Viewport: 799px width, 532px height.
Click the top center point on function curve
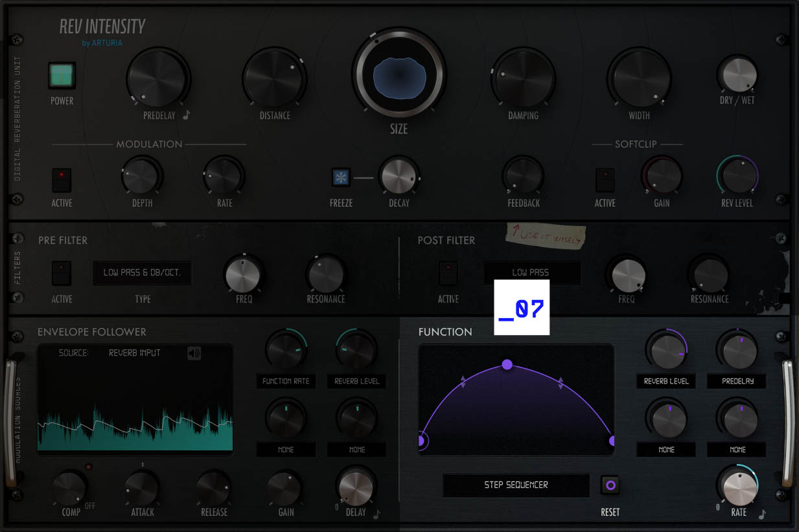pyautogui.click(x=507, y=365)
